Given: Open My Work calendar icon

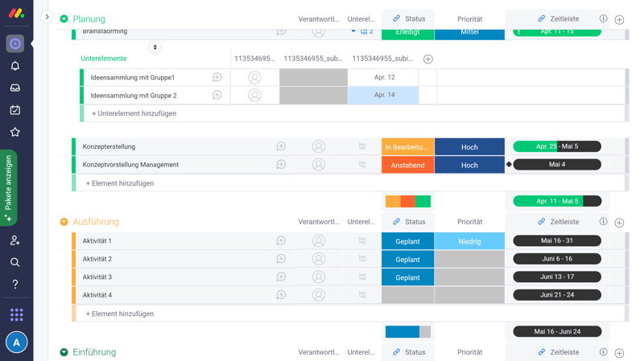Looking at the screenshot, I should tap(15, 110).
